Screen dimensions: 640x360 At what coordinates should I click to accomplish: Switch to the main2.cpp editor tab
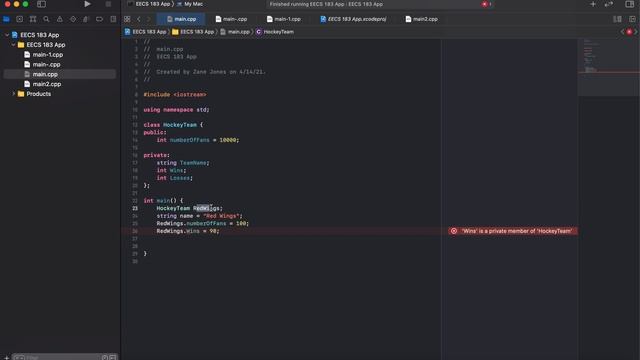422,19
